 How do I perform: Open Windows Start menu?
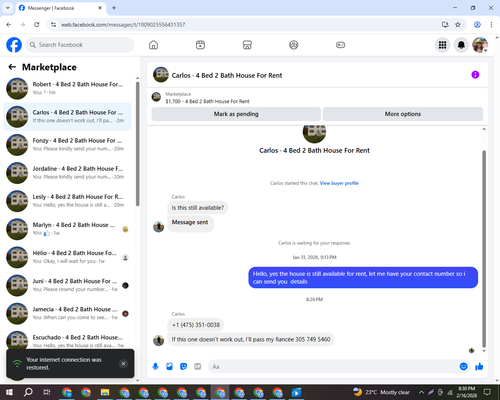[9, 392]
